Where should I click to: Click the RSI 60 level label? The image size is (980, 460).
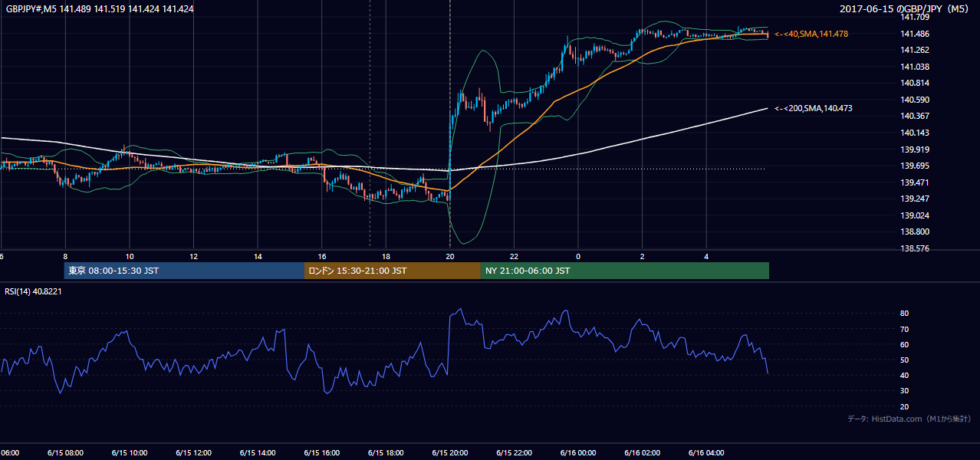coord(904,344)
